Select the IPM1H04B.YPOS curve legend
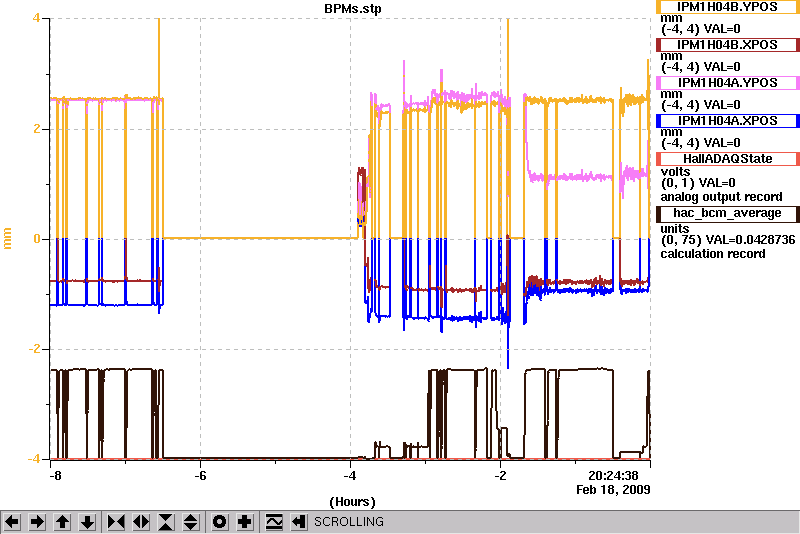This screenshot has height=534, width=800. pos(728,7)
